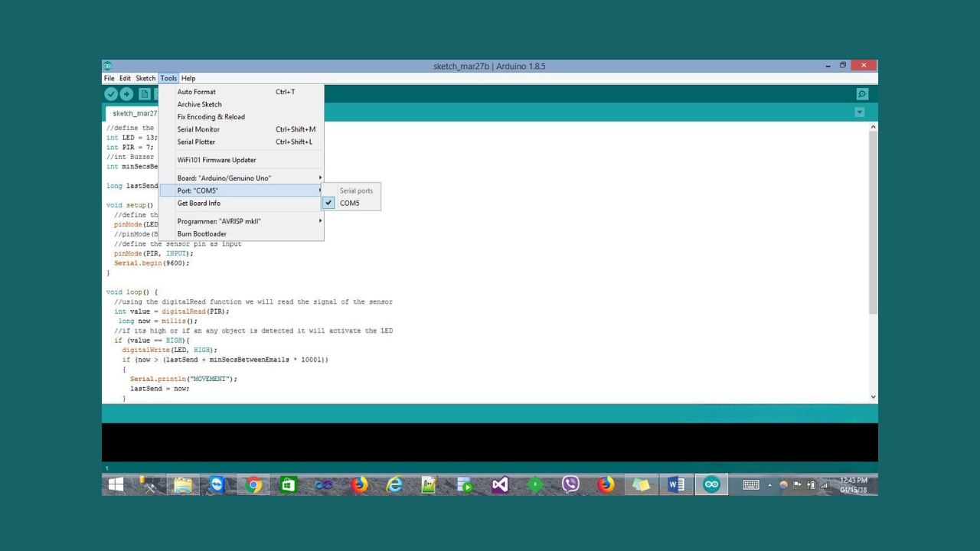The image size is (980, 551).
Task: Show hidden system tray icons arrow
Action: pos(770,485)
